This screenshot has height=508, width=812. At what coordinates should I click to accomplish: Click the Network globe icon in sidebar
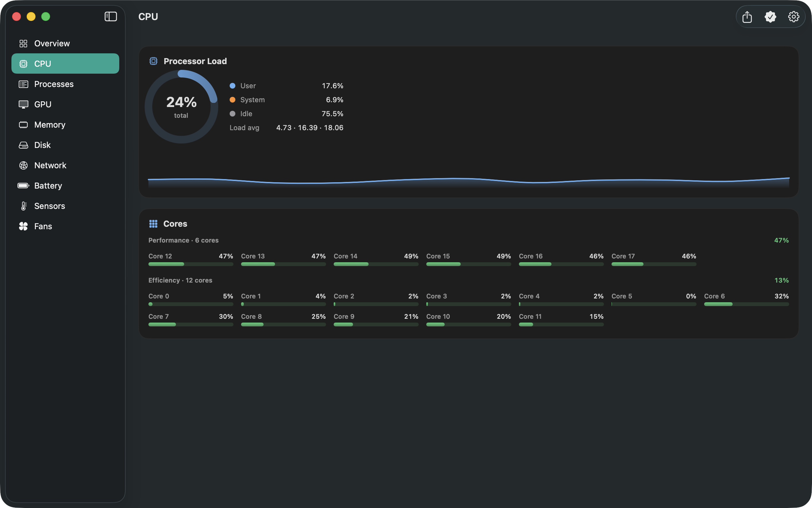[x=23, y=165]
